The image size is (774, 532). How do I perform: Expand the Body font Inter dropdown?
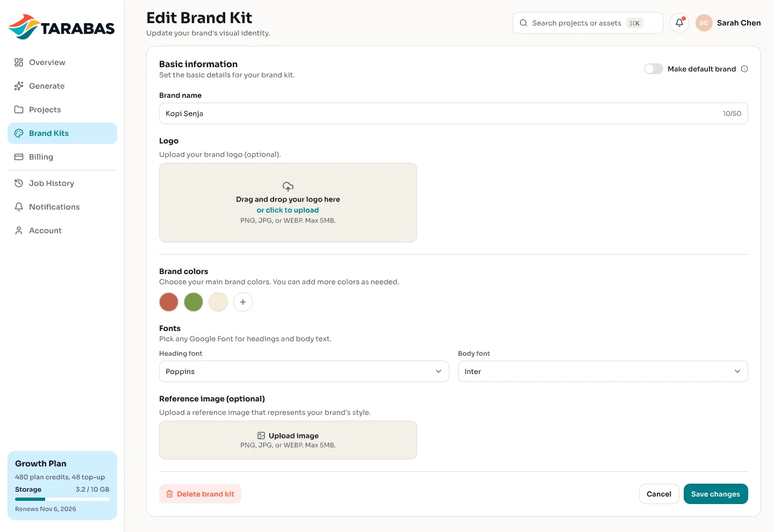pyautogui.click(x=603, y=371)
